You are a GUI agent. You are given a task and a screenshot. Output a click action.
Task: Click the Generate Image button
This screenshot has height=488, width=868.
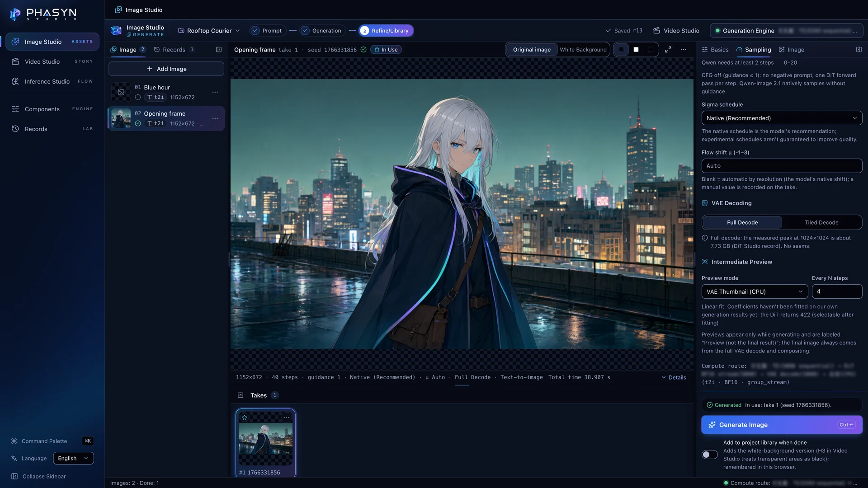click(782, 425)
